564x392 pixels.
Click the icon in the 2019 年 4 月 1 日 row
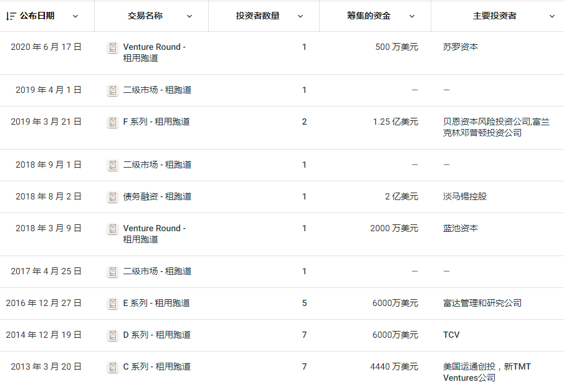point(113,90)
